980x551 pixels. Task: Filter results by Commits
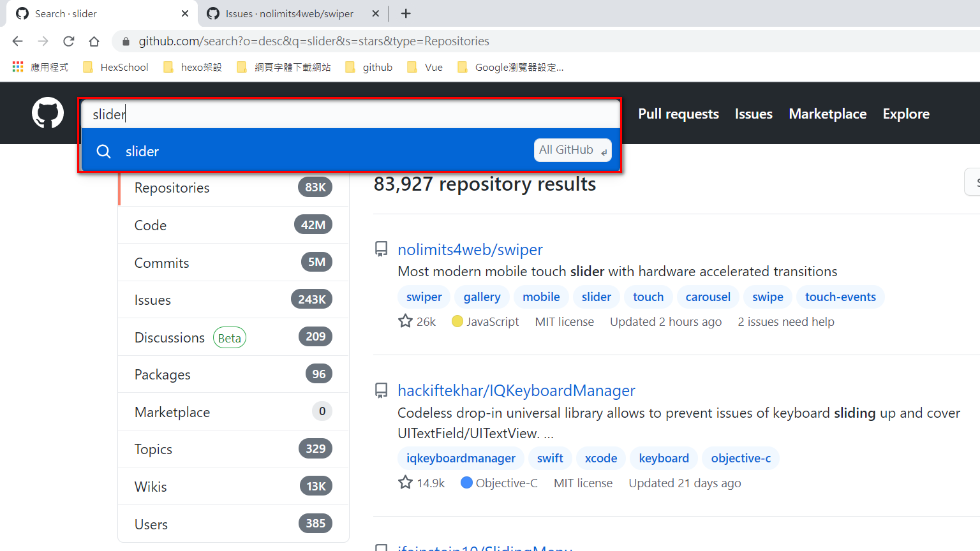[234, 263]
